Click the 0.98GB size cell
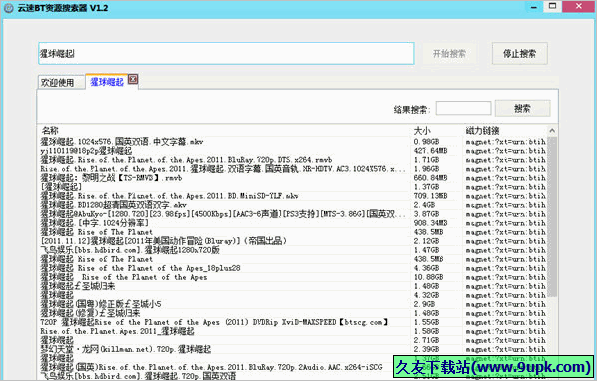 tap(426, 142)
